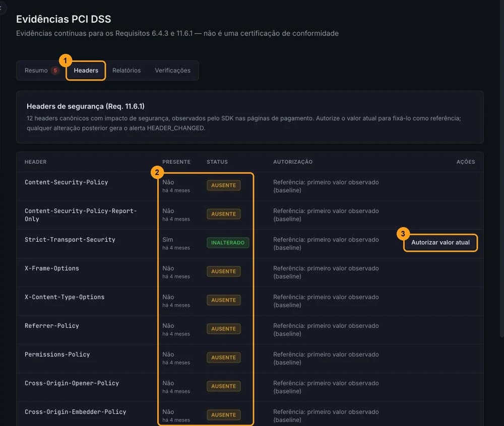This screenshot has height=426, width=504.
Task: Select the Headers tab
Action: click(86, 70)
